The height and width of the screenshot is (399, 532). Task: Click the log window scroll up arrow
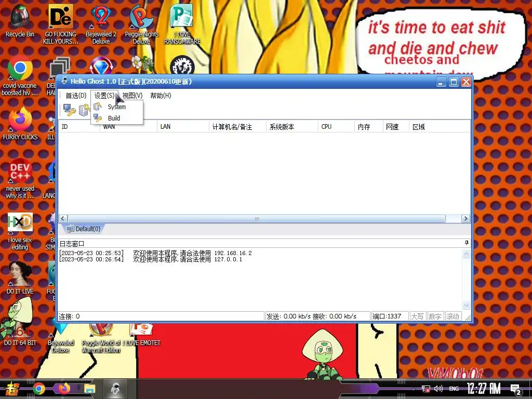click(466, 254)
